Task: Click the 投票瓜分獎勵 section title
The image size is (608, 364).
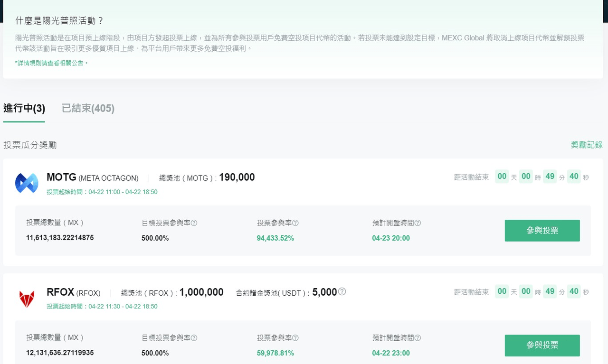Action: click(x=30, y=145)
